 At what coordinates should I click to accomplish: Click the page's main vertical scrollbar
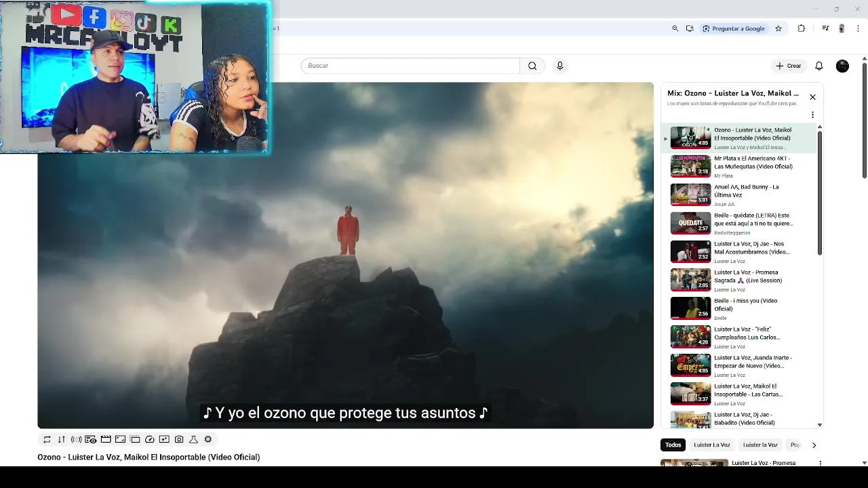pos(864,122)
